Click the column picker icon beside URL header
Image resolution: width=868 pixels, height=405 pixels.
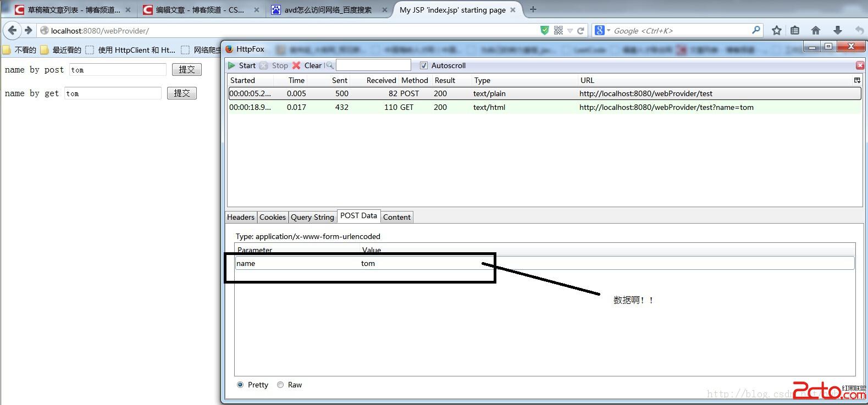coord(856,80)
